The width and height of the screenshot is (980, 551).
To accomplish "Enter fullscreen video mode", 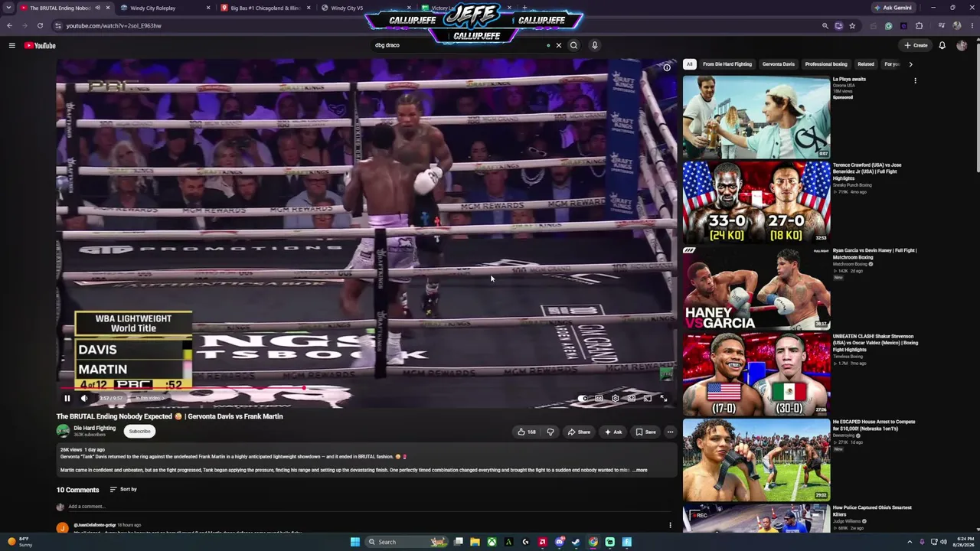I will 663,398.
